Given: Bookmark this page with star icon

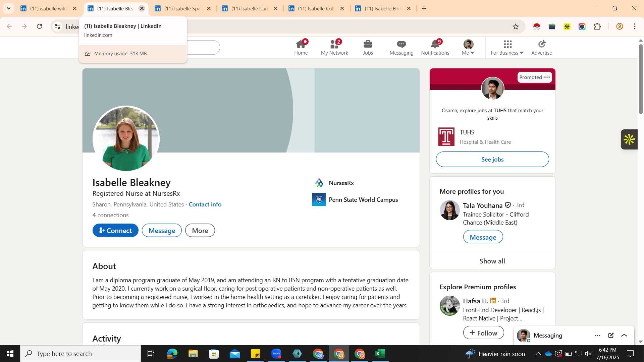Looking at the screenshot, I should pos(516,26).
